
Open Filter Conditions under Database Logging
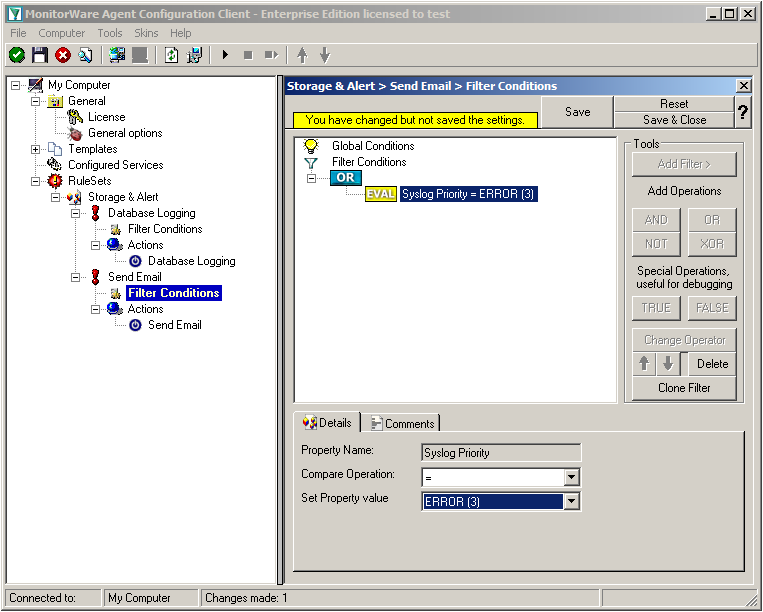(x=165, y=229)
